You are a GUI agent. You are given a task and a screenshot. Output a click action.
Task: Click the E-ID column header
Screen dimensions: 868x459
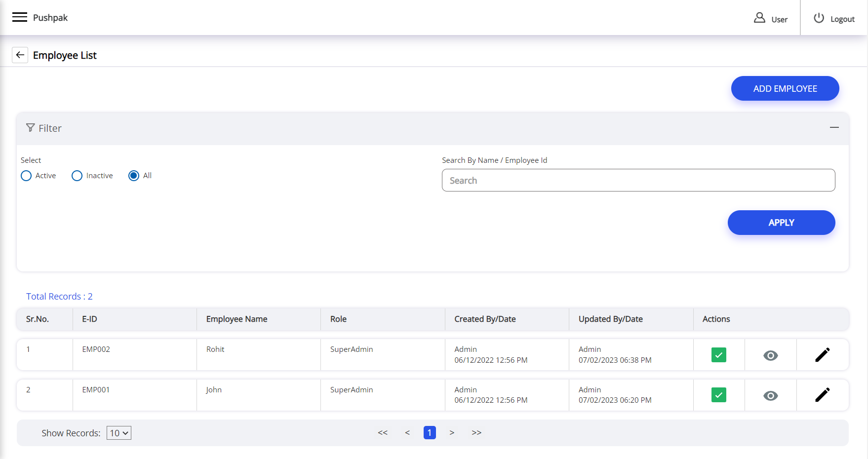pyautogui.click(x=89, y=319)
